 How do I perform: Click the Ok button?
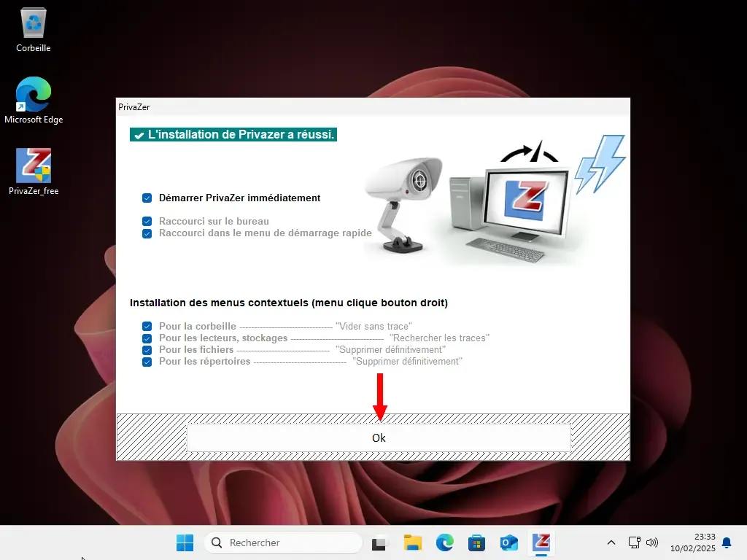(x=379, y=437)
